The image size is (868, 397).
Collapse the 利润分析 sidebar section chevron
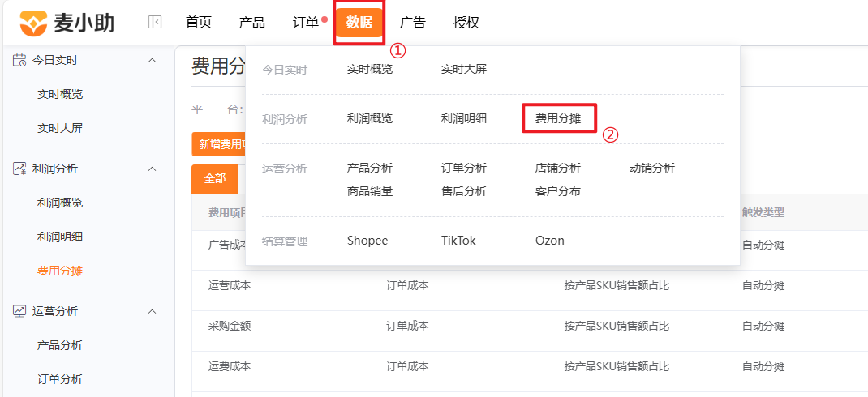point(153,169)
